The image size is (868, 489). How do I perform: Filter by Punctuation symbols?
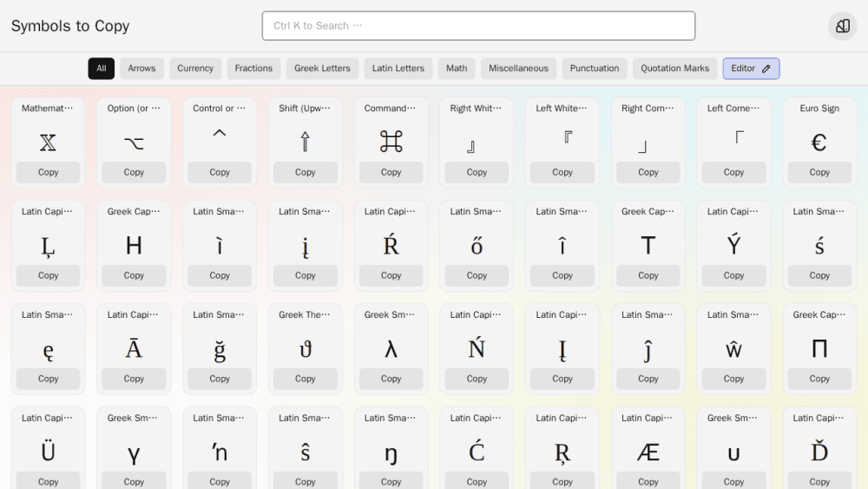(x=595, y=69)
